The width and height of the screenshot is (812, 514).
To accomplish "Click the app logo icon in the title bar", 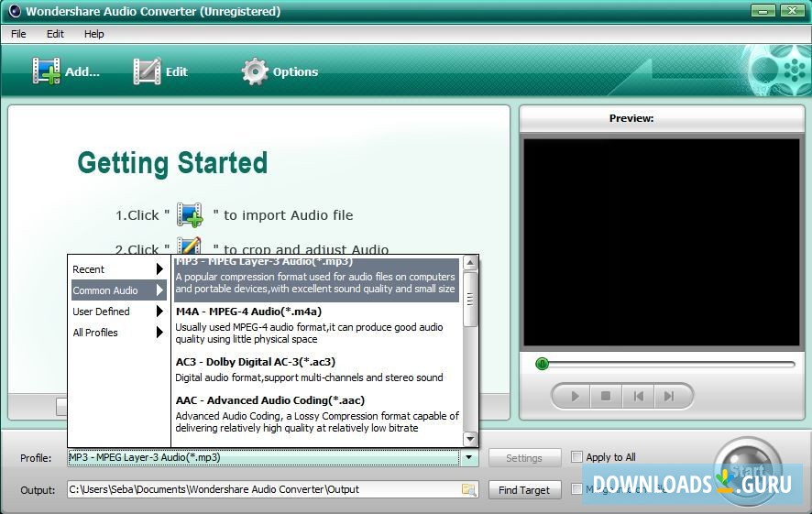I will (15, 11).
